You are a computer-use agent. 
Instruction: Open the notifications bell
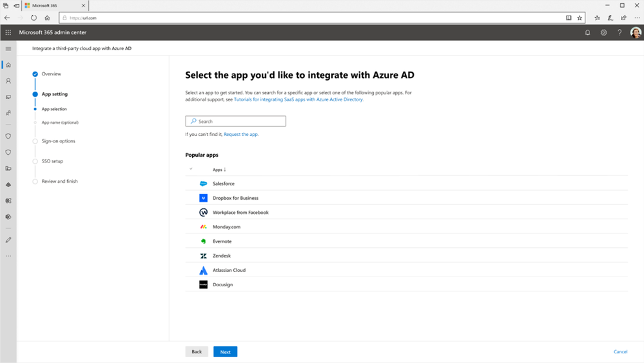587,32
